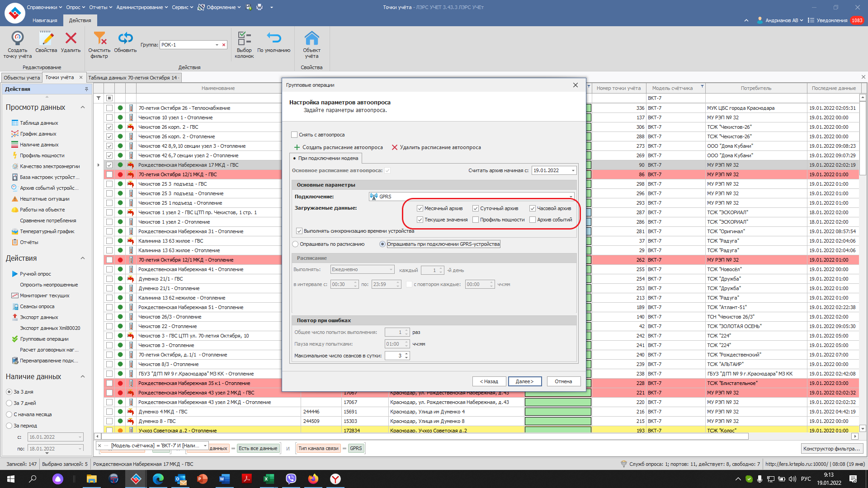868x488 pixels.
Task: Open Экспорт данных action
Action: coord(39,317)
